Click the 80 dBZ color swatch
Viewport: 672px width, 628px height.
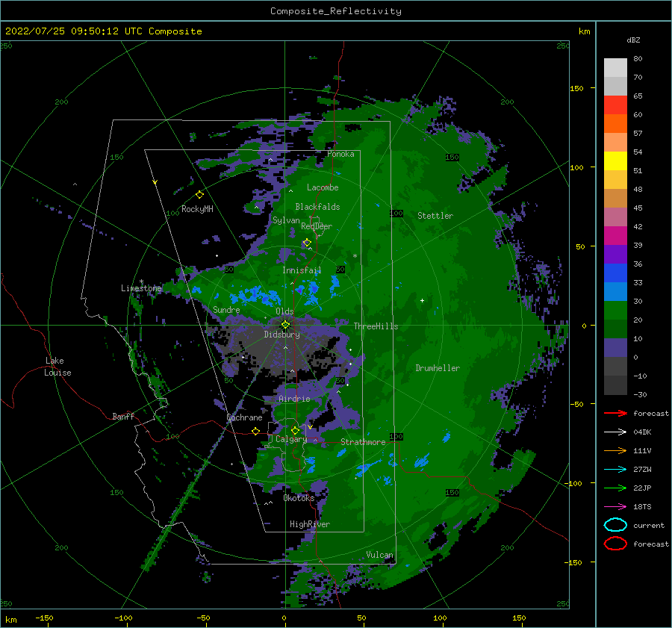point(615,68)
